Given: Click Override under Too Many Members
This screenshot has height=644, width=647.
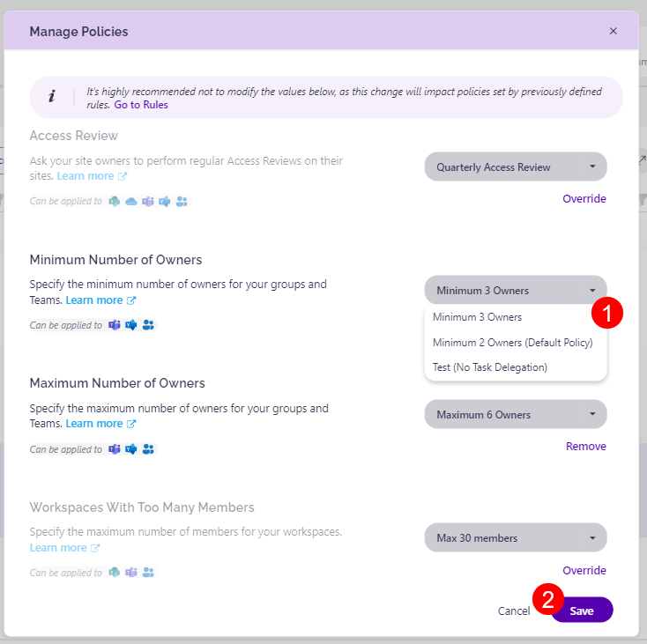Looking at the screenshot, I should (584, 571).
